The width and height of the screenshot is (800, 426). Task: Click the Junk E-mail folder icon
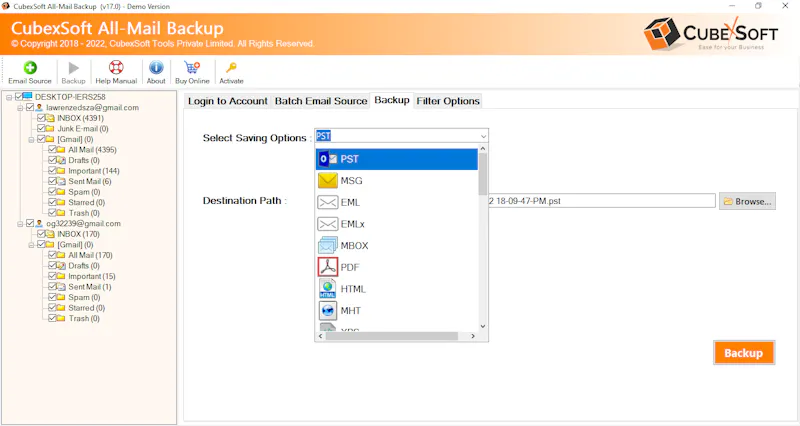point(50,129)
